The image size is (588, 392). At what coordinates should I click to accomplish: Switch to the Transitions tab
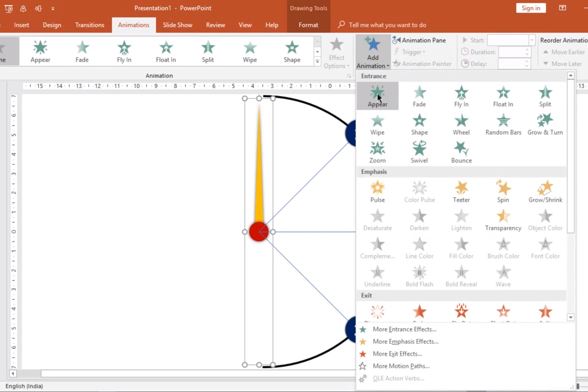89,25
